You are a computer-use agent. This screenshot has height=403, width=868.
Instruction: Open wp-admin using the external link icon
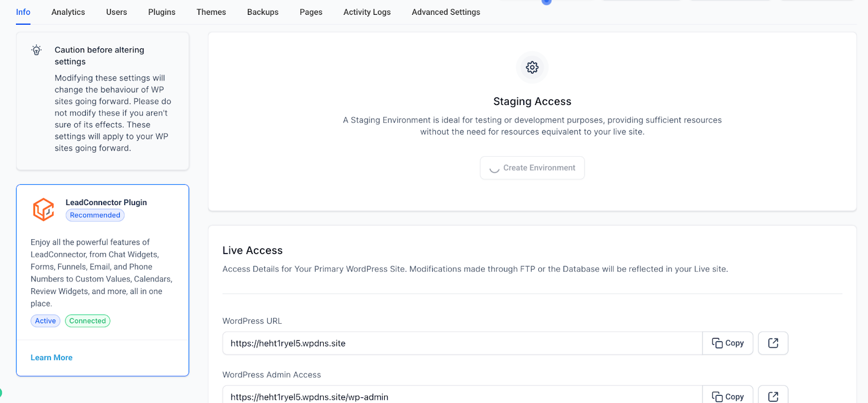[x=773, y=396]
